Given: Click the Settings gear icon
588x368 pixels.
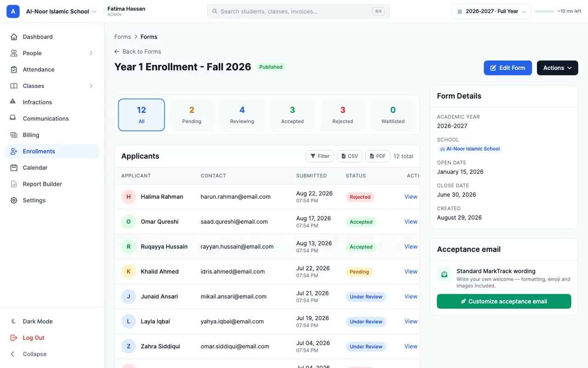Looking at the screenshot, I should pos(14,201).
